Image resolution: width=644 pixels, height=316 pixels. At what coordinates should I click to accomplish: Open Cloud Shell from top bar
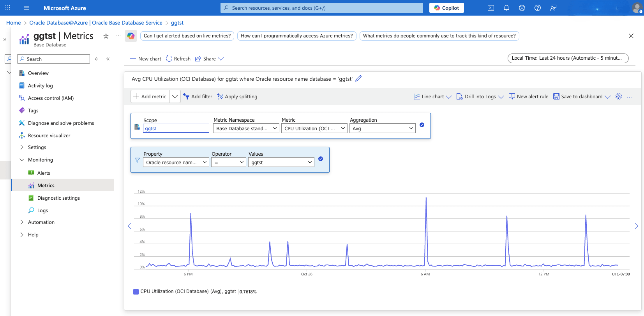(x=491, y=8)
